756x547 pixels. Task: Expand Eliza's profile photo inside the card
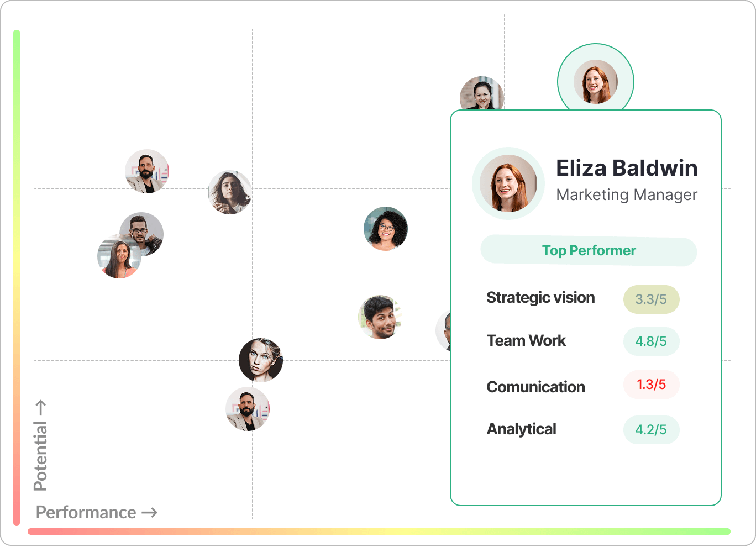click(x=508, y=183)
